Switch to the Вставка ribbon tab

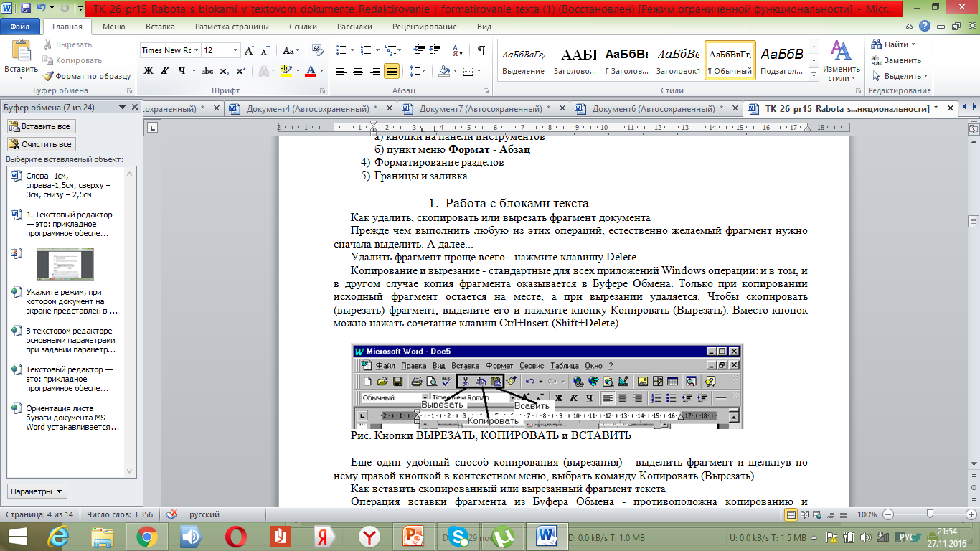coord(160,27)
